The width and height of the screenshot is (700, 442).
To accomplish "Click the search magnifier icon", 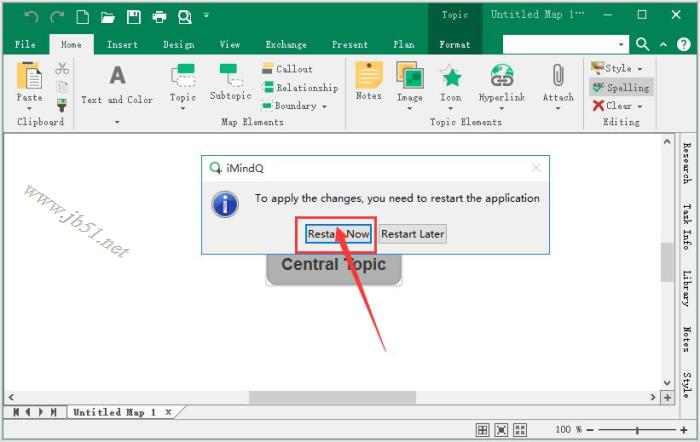I will pos(642,44).
